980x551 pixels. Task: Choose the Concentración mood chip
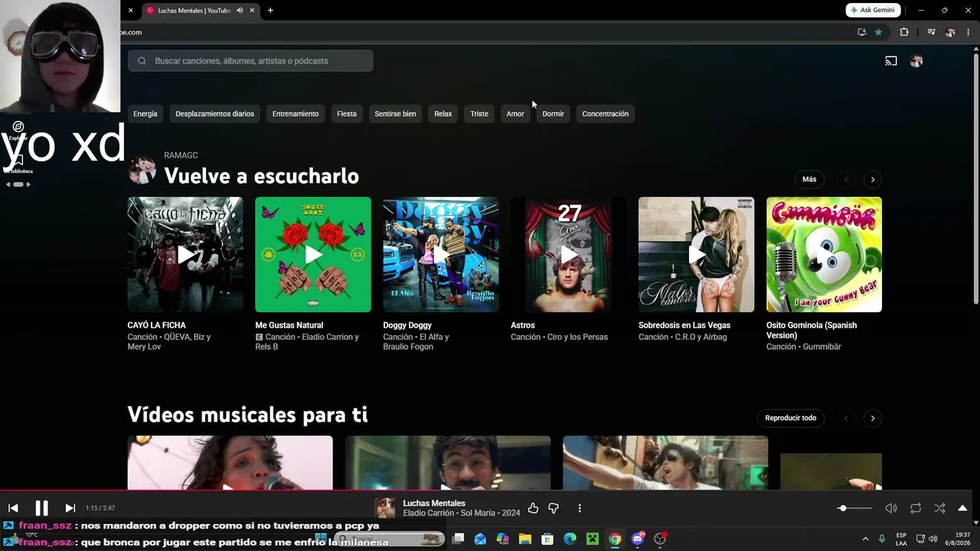coord(605,114)
